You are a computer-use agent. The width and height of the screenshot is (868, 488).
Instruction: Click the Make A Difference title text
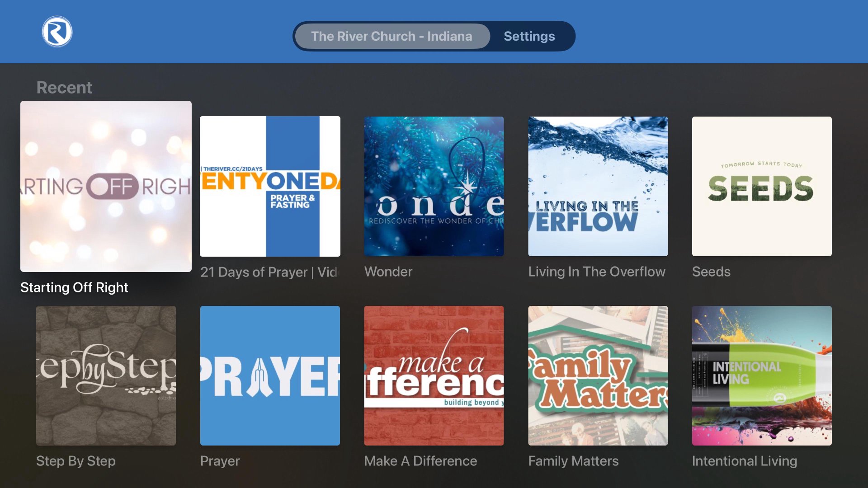[x=420, y=461]
